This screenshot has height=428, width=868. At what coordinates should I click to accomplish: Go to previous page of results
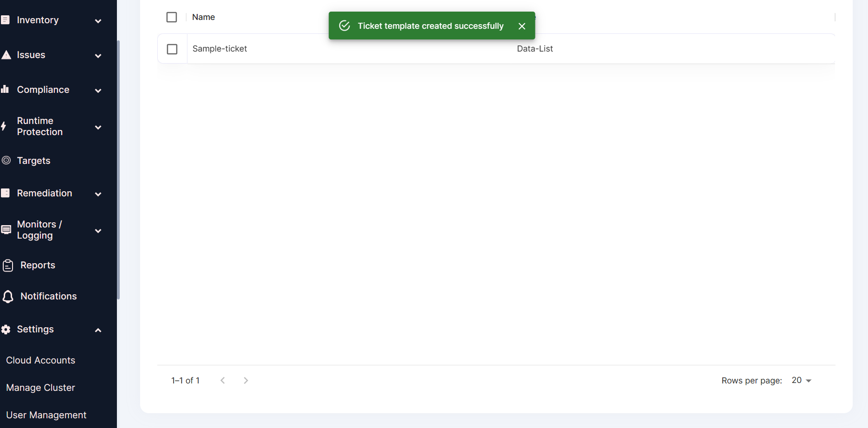pos(223,380)
